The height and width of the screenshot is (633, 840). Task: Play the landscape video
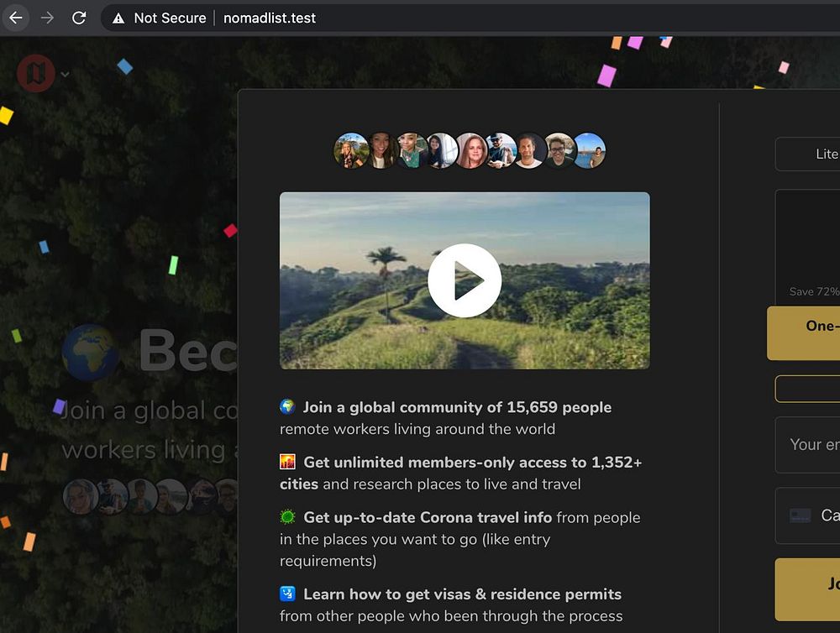point(465,280)
